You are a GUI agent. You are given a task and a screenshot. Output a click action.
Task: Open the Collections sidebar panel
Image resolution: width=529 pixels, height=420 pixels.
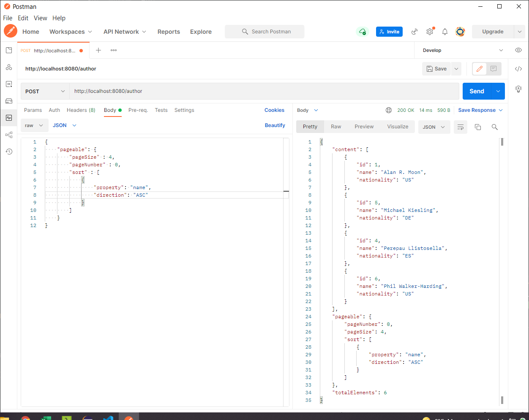pos(9,50)
